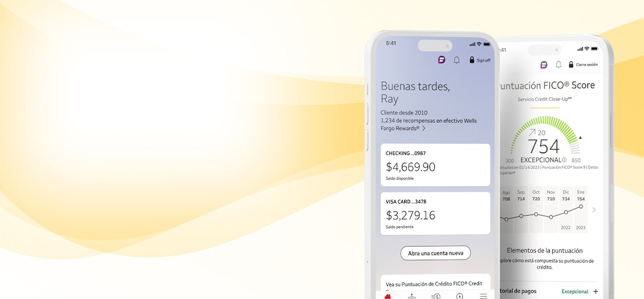The height and width of the screenshot is (299, 644).
Task: Tap the purple assistant icon on FICO screen
Action: [543, 64]
